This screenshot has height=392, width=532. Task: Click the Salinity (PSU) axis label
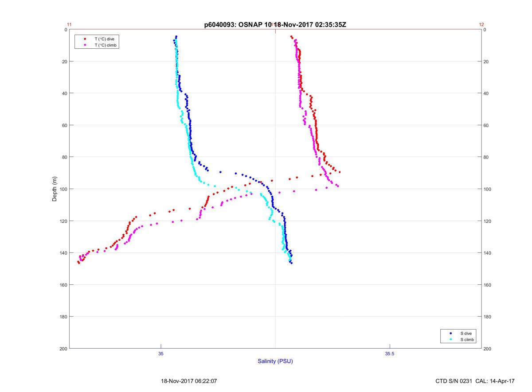(275, 361)
